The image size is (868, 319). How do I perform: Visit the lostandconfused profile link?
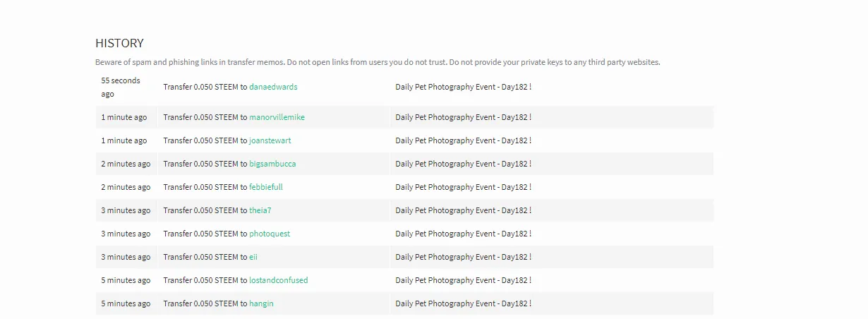pos(278,280)
